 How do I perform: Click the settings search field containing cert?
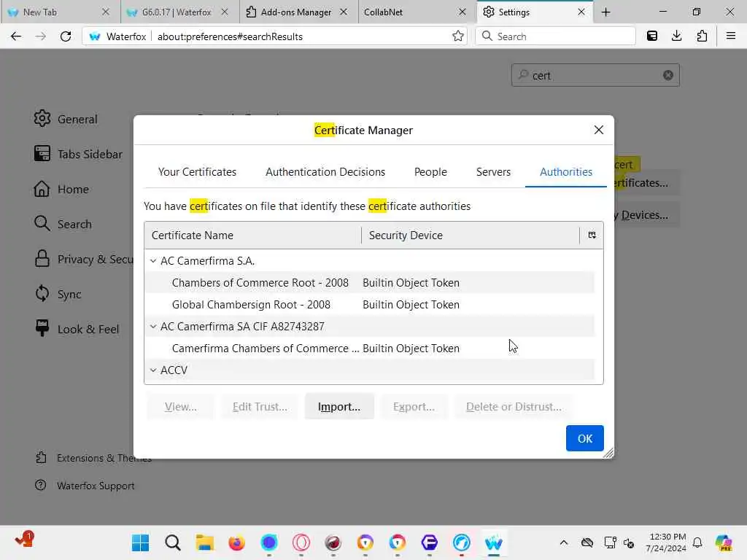coord(595,75)
